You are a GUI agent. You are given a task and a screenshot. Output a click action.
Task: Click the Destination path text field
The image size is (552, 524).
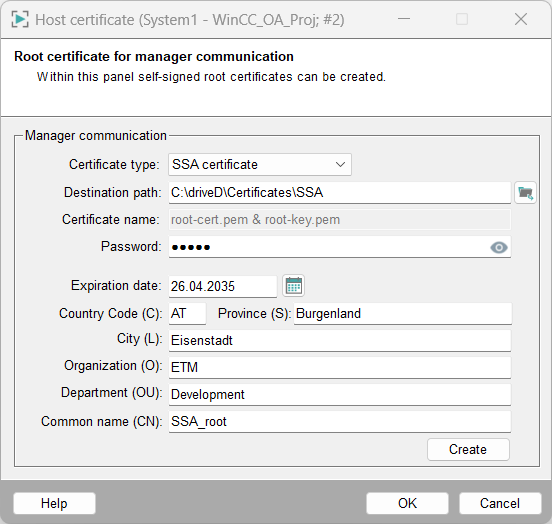coord(340,193)
